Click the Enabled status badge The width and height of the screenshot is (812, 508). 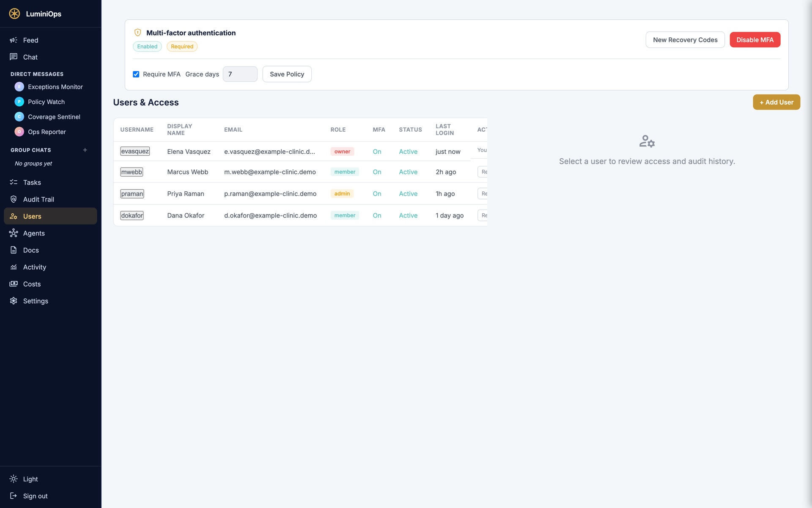pyautogui.click(x=147, y=47)
